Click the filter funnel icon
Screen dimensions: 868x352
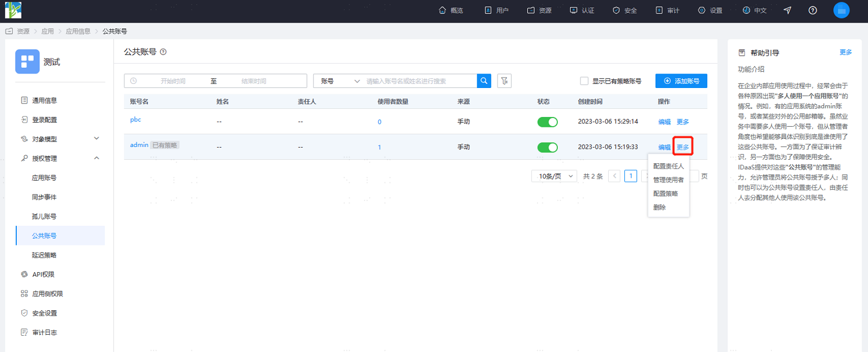[505, 81]
